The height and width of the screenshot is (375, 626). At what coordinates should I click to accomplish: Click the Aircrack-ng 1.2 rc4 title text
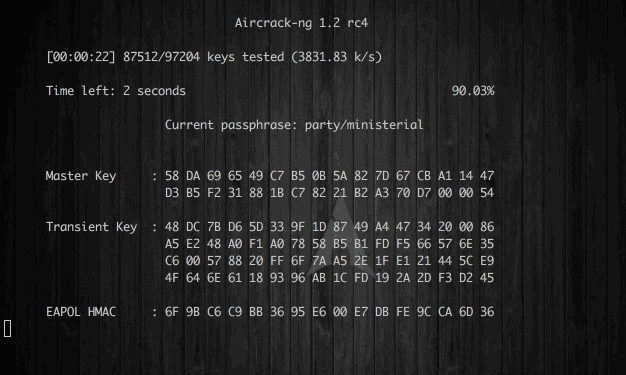pyautogui.click(x=301, y=23)
